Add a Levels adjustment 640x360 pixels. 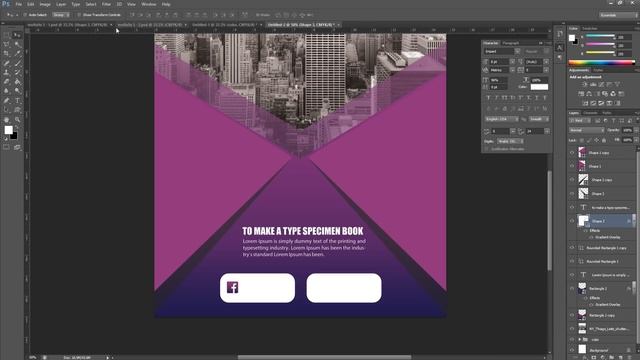[x=593, y=84]
